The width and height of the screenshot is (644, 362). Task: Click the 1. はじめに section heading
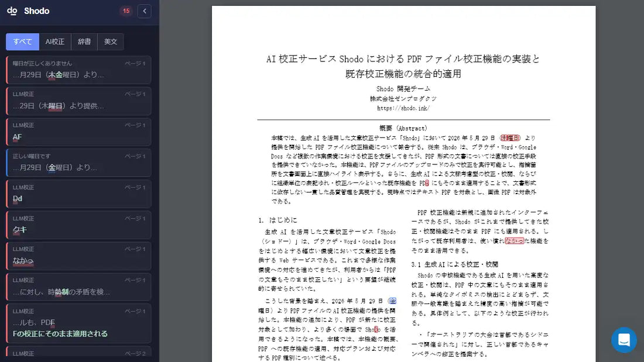click(278, 220)
